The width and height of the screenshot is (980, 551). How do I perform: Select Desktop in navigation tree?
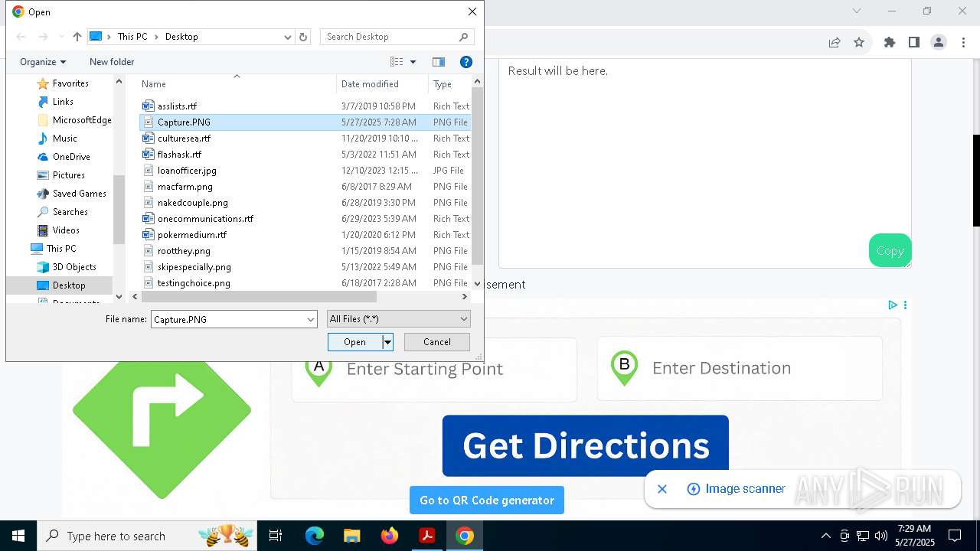pyautogui.click(x=69, y=285)
